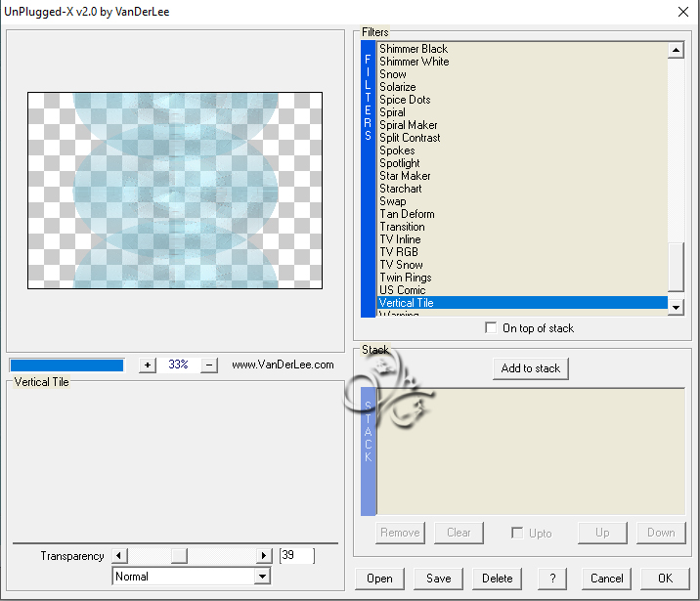Screen dimensions: 700x601
Task: Click the zoom out minus button
Action: point(209,365)
